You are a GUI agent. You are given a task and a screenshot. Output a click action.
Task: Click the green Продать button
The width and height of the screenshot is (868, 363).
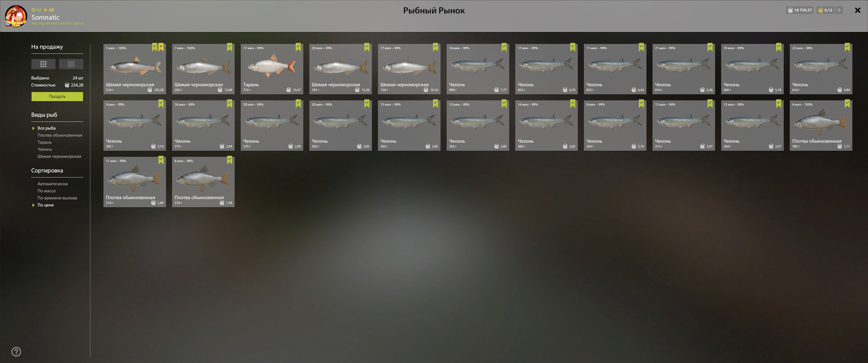(x=57, y=97)
